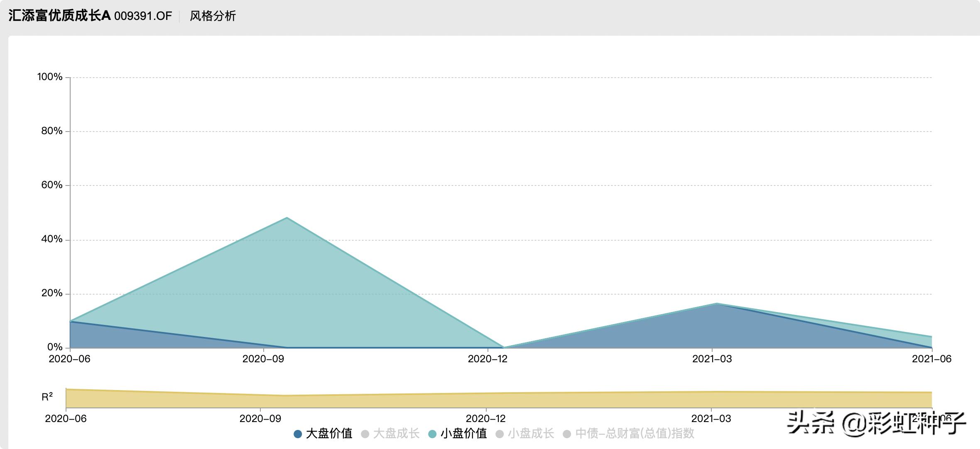Click the grey 小盘成长 legend dot
Screen dimensions: 980x449
pos(500,434)
